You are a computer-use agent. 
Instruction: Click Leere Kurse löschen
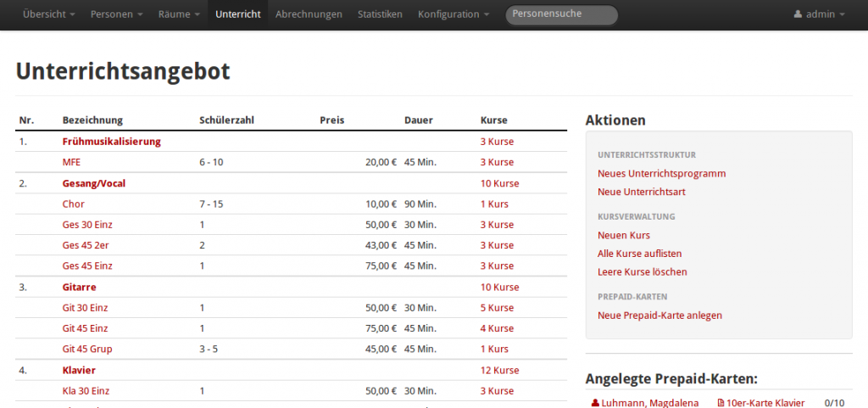[643, 271]
